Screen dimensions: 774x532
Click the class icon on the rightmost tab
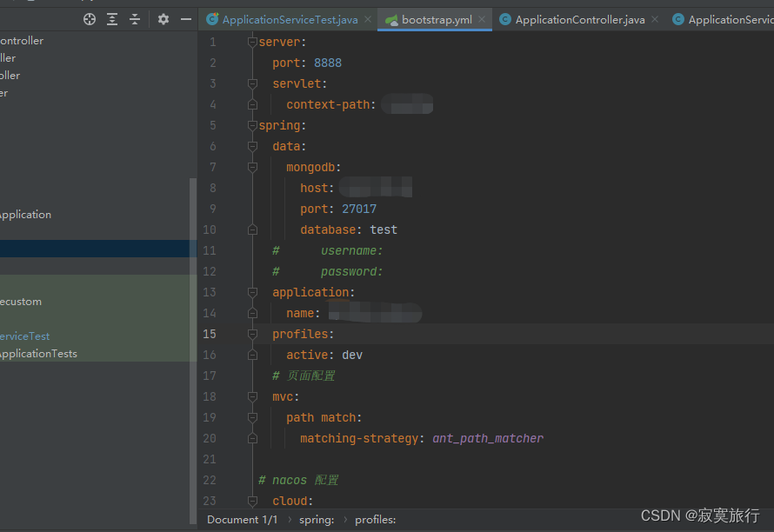point(677,17)
